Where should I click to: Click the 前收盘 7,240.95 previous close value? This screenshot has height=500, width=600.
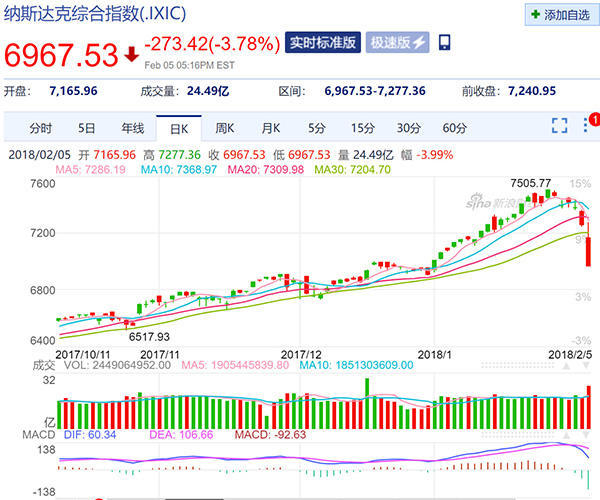(532, 91)
